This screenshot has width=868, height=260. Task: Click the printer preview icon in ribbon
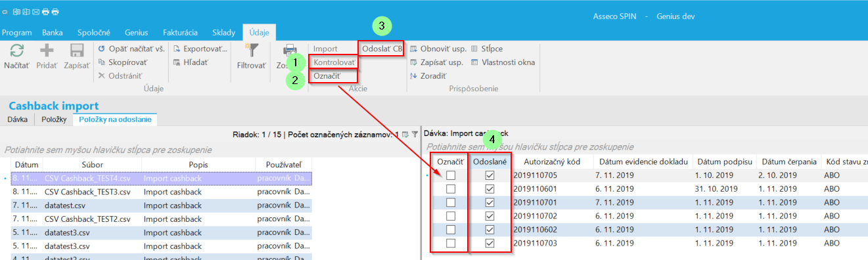pos(290,51)
